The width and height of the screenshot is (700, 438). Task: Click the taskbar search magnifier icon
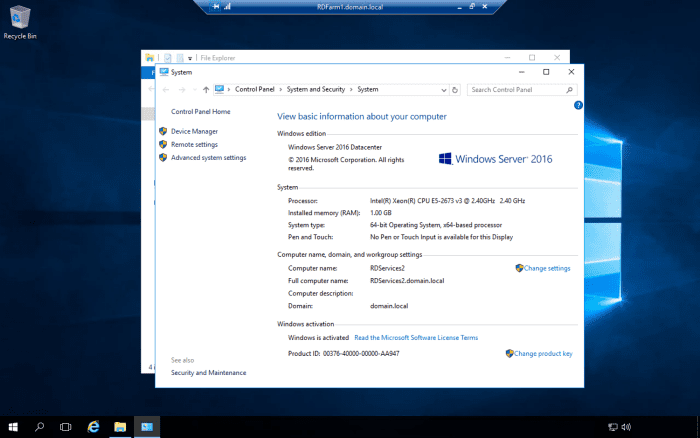(x=40, y=427)
